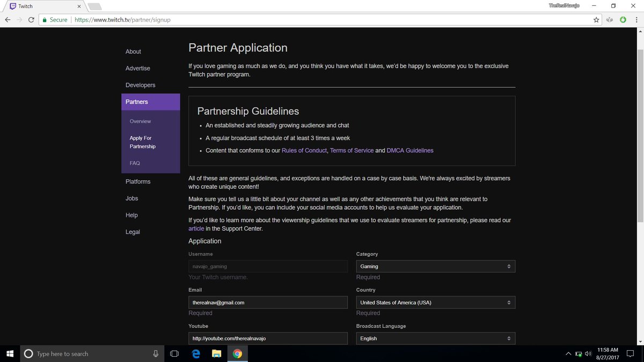The height and width of the screenshot is (362, 644).
Task: Go to Platforms in the sidebar
Action: pyautogui.click(x=138, y=181)
